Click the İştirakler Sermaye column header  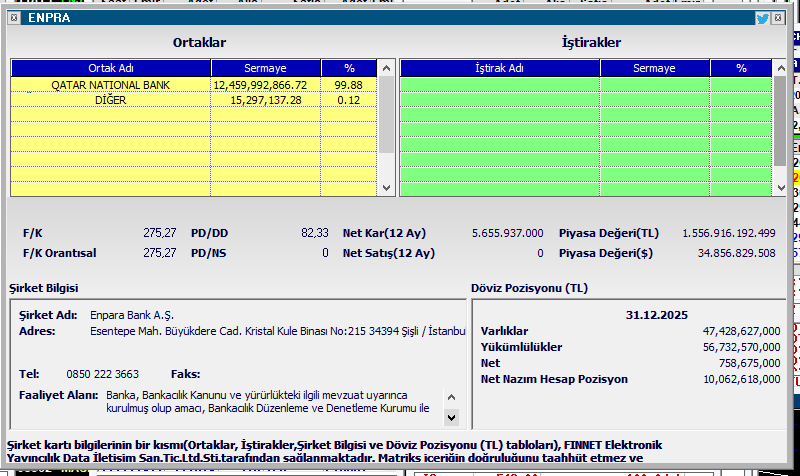654,68
